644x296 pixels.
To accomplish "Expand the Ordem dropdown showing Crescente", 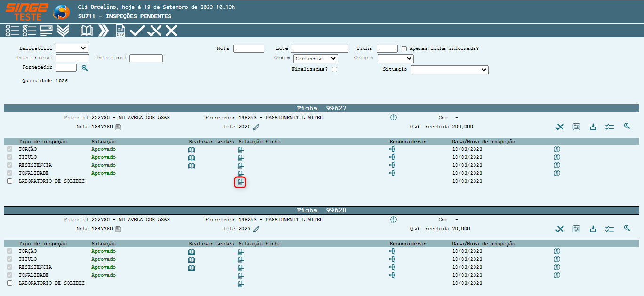I will click(315, 59).
